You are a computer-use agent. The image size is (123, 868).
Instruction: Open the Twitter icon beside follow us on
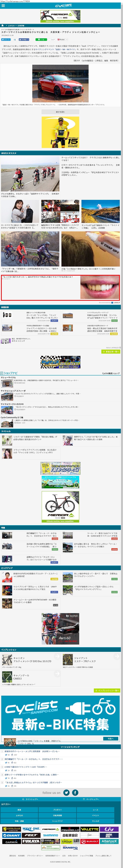coord(66,793)
